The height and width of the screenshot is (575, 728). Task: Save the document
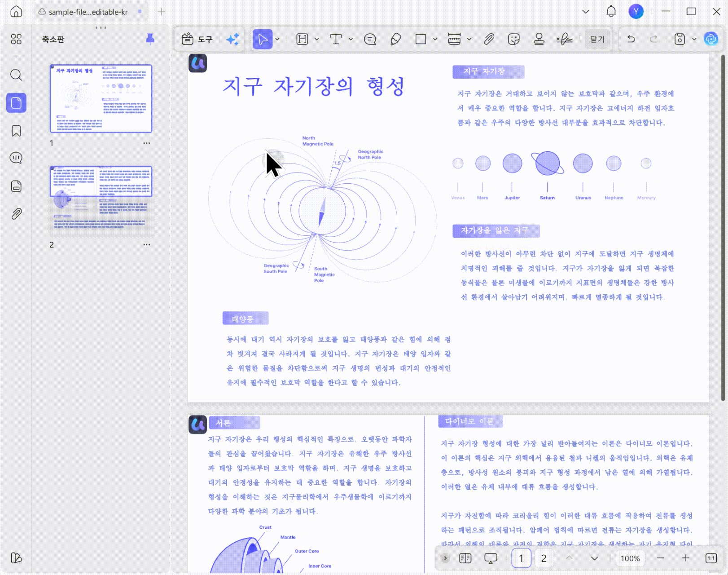[680, 40]
